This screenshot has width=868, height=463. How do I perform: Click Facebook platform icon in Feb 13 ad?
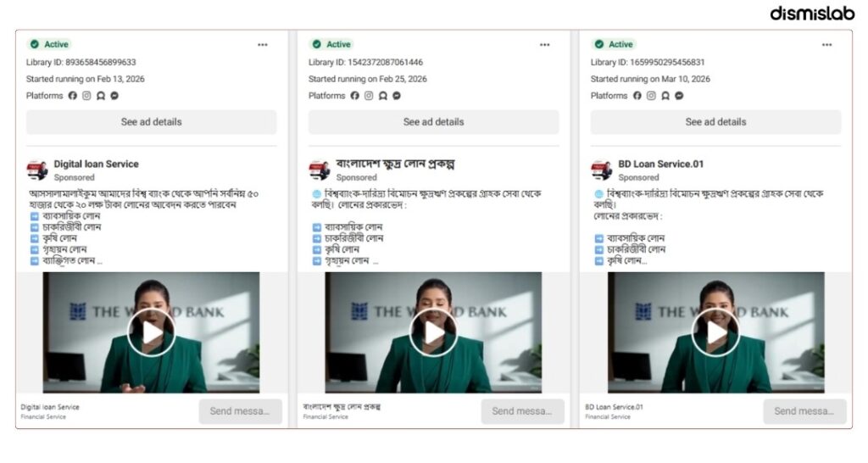(x=73, y=96)
